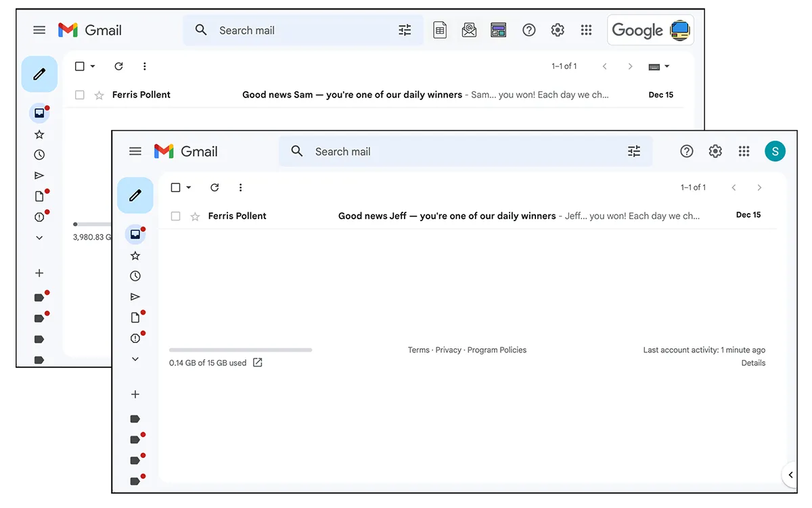Open Help in Jeff's front window
Image resolution: width=812 pixels, height=508 pixels.
pyautogui.click(x=687, y=152)
